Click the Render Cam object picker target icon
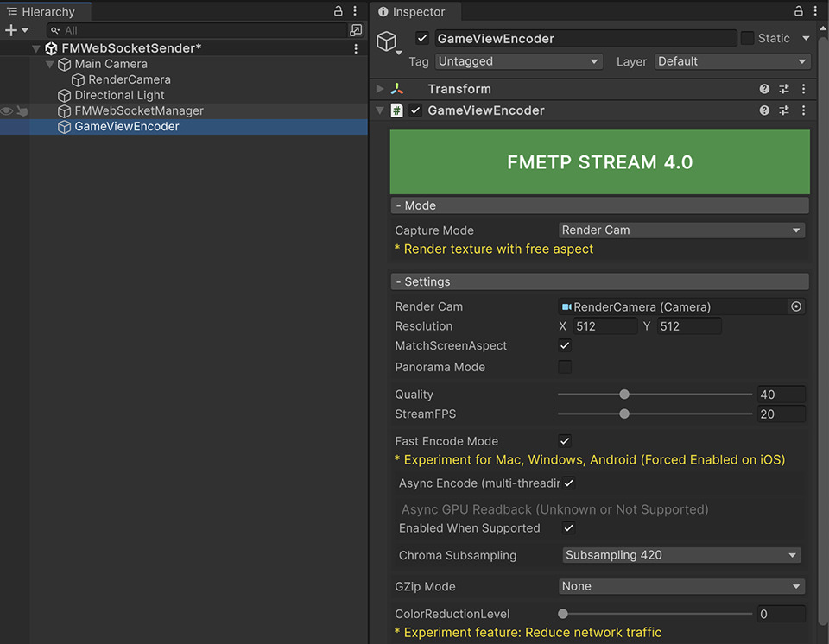Image resolution: width=829 pixels, height=644 pixels. (795, 306)
